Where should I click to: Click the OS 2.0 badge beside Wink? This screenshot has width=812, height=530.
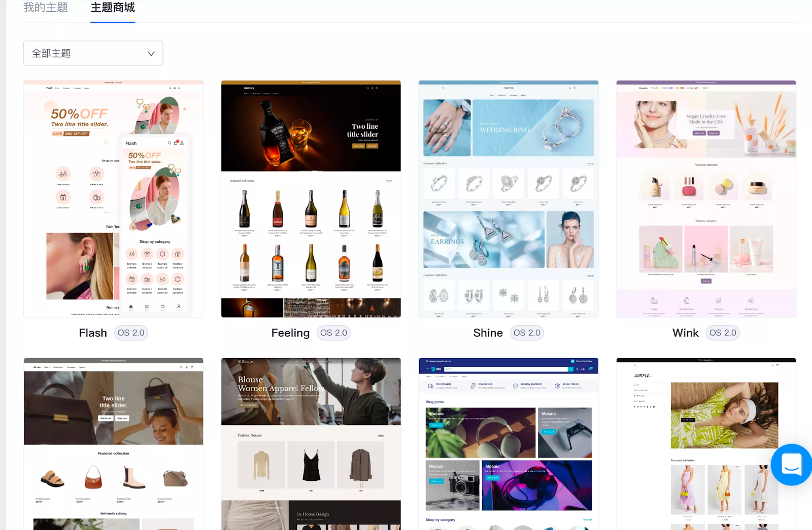point(723,333)
